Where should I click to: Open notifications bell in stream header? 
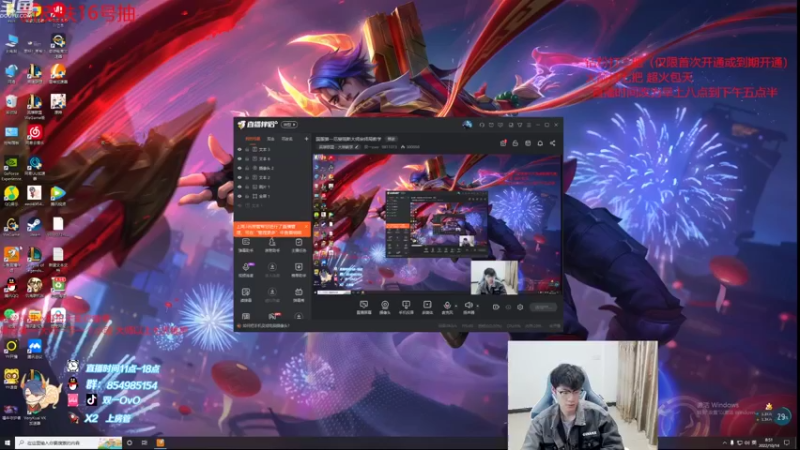(540, 143)
